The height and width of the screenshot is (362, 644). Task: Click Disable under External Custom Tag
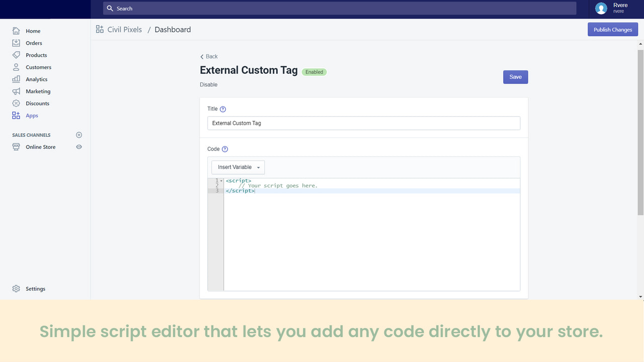[208, 84]
